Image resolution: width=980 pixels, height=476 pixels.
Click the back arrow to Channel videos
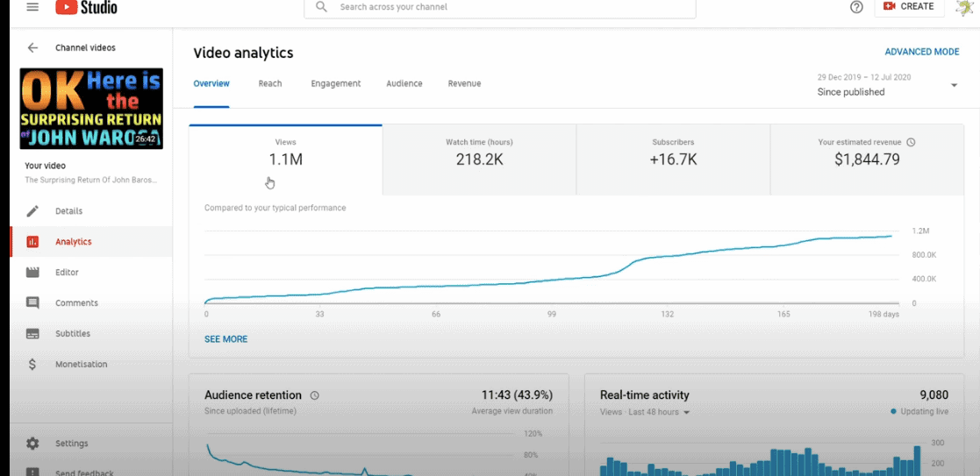pyautogui.click(x=32, y=48)
